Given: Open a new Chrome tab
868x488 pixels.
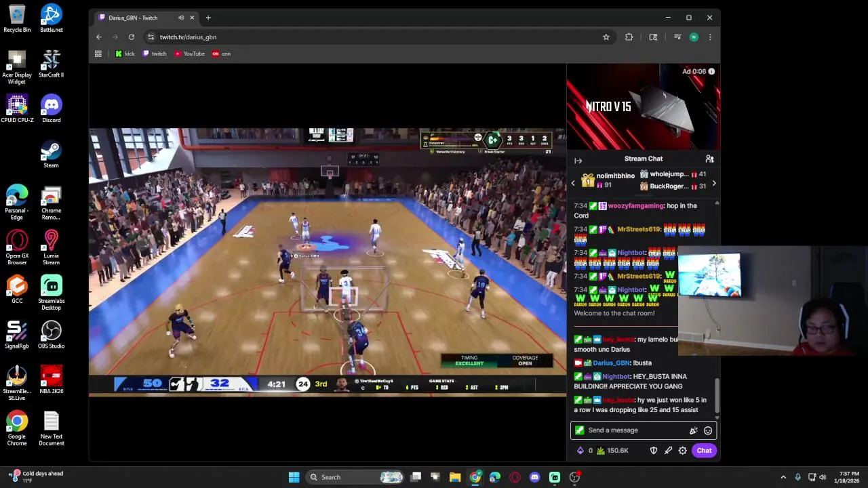Looking at the screenshot, I should pos(208,18).
